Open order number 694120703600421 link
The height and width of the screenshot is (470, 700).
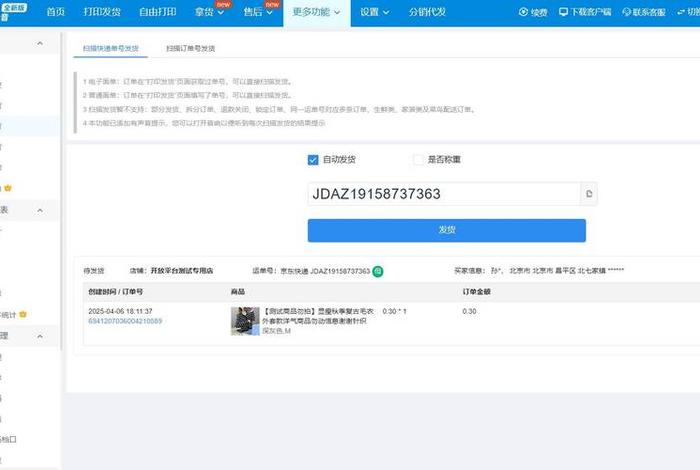coord(125,321)
